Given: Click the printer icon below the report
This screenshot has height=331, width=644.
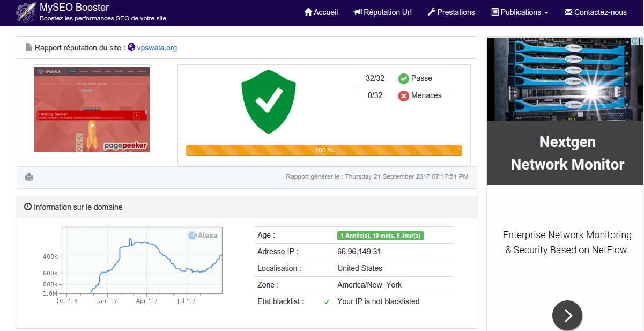Looking at the screenshot, I should pos(29,177).
